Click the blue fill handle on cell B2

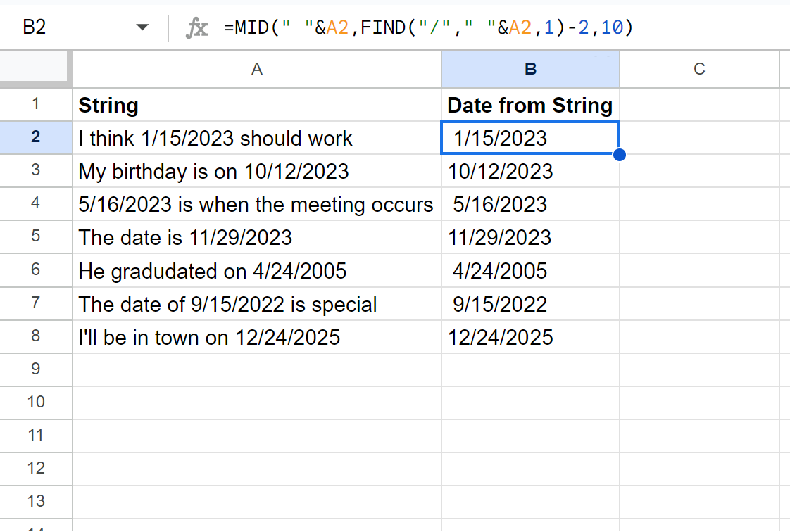coord(619,154)
